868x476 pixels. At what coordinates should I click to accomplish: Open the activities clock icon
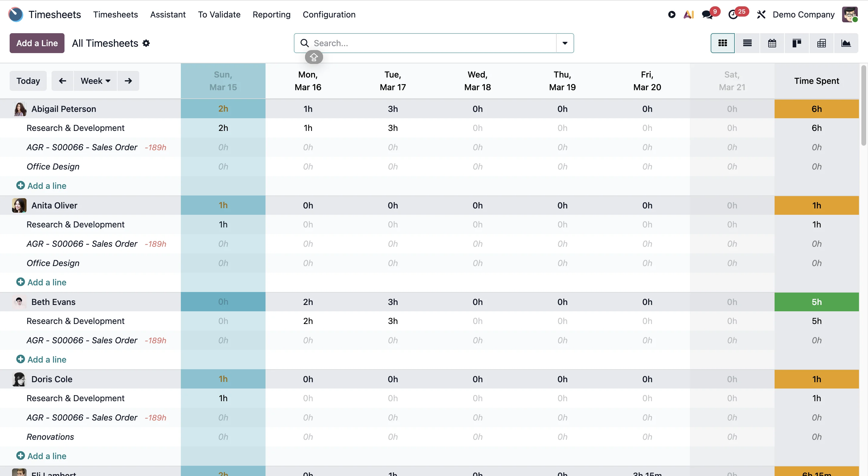733,14
